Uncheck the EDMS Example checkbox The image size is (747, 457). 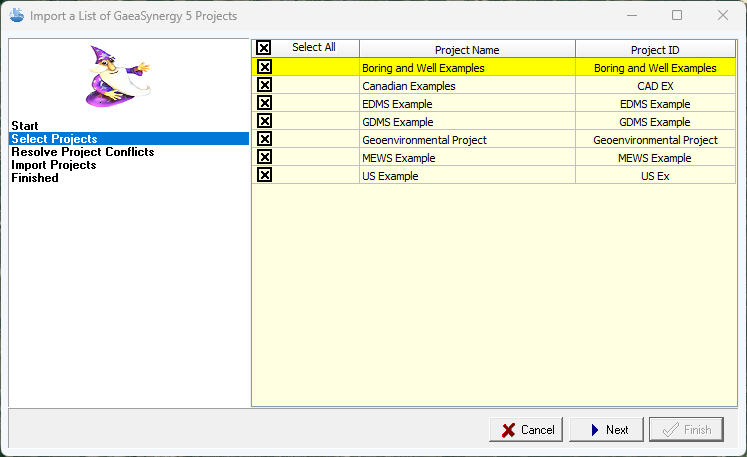[264, 103]
